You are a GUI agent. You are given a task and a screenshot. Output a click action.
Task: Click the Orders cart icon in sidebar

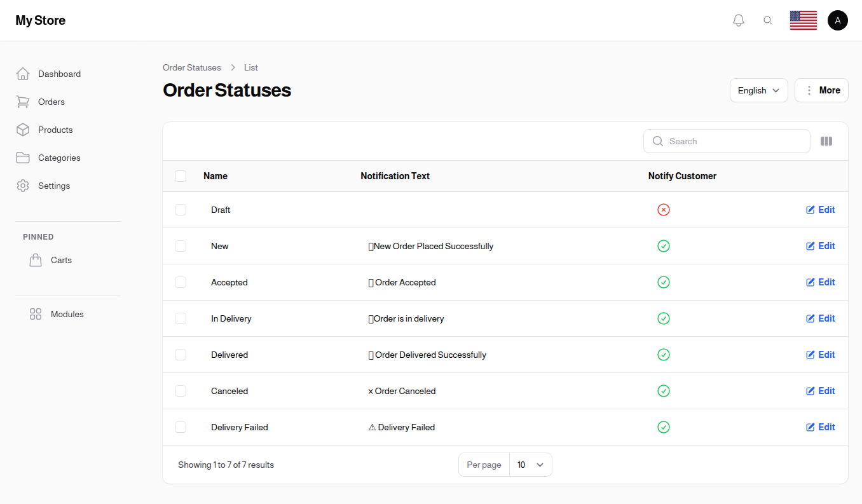tap(23, 102)
